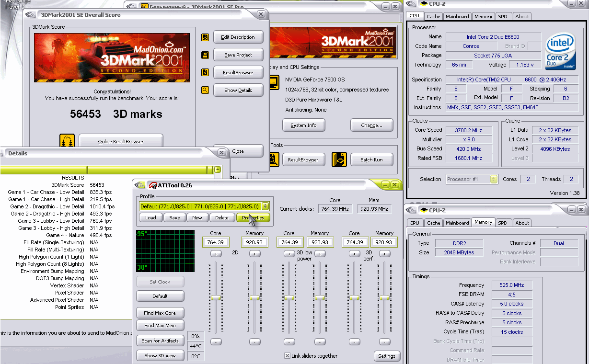Click the Change... display settings button
The image size is (589, 364).
(x=371, y=125)
